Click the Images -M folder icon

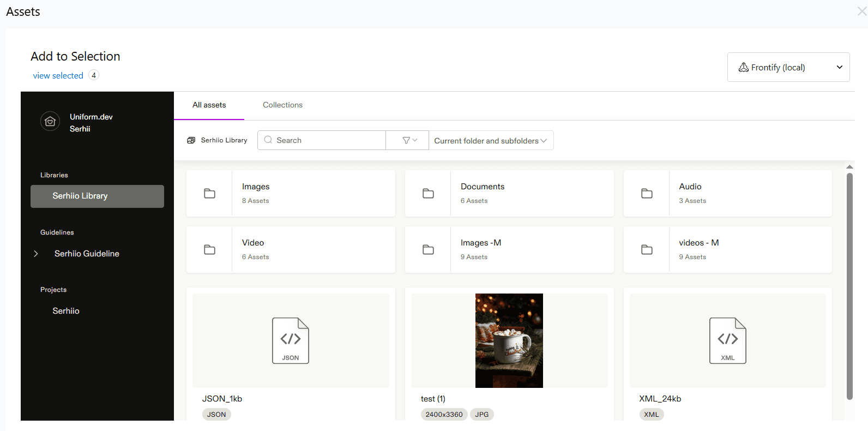(x=428, y=250)
